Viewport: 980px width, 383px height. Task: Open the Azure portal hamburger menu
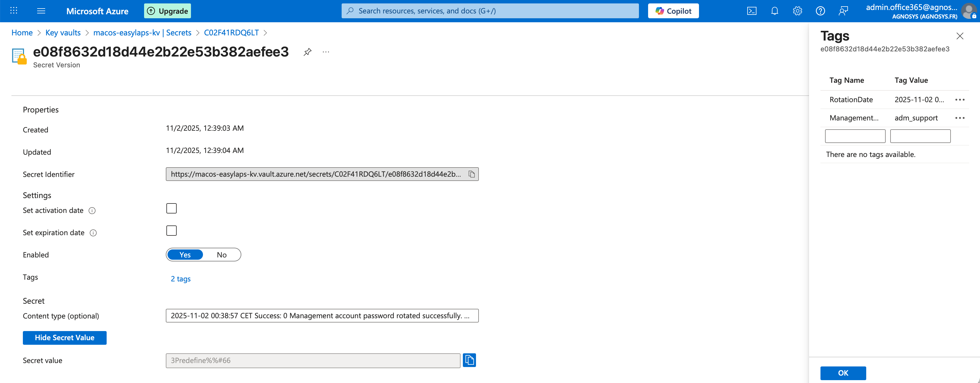click(41, 11)
